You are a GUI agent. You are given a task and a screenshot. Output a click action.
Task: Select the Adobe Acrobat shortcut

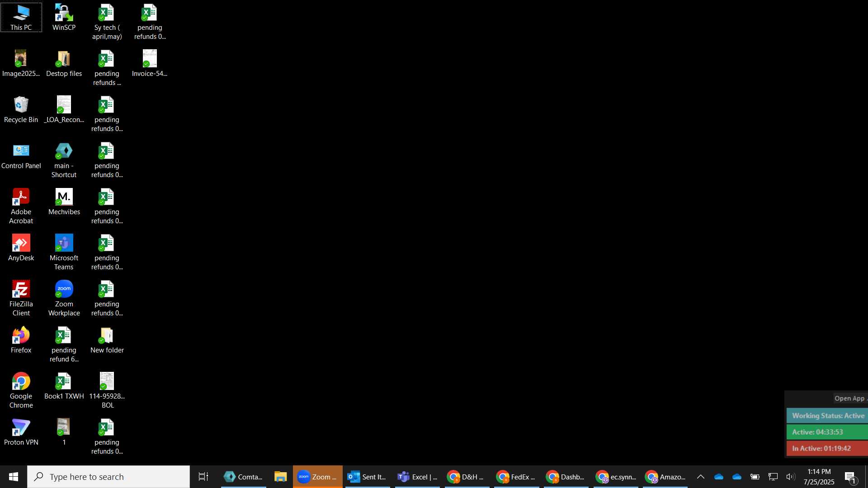pos(21,206)
